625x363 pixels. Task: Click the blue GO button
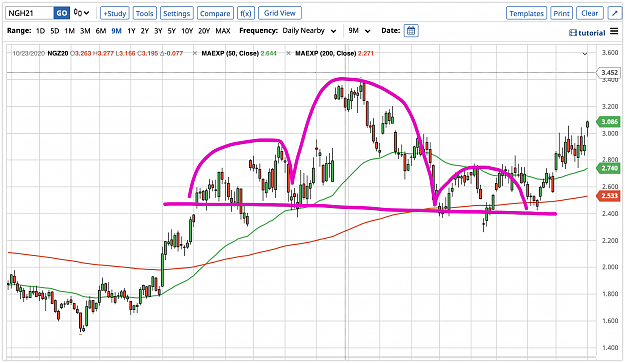coord(62,13)
